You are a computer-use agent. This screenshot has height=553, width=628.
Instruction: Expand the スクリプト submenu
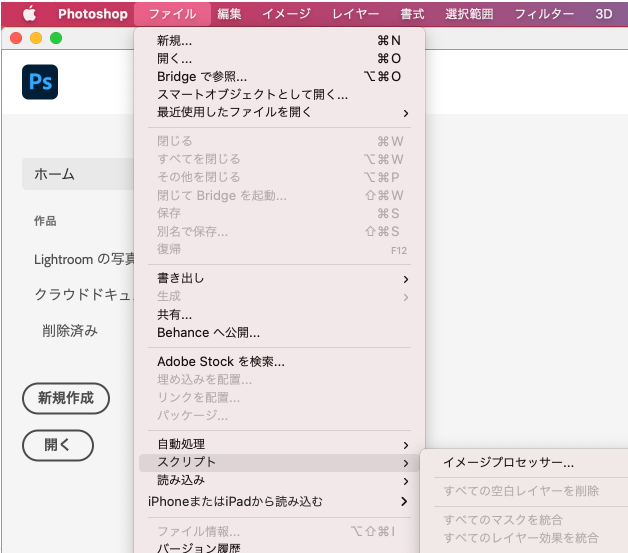(x=279, y=463)
